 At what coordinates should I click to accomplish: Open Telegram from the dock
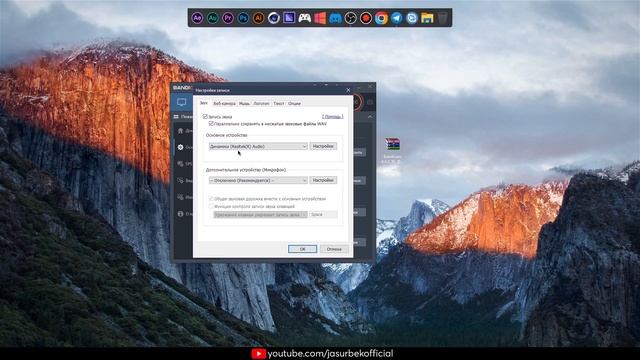coord(396,18)
